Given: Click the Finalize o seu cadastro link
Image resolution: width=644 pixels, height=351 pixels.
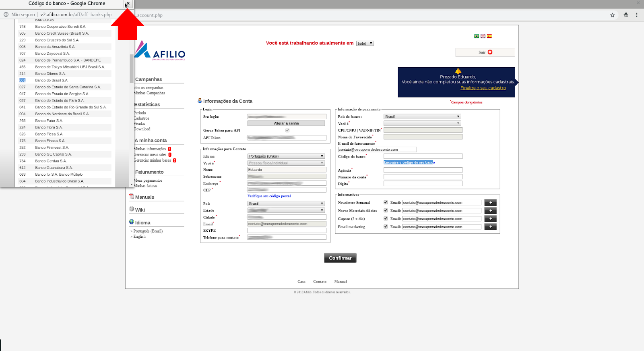Looking at the screenshot, I should (x=483, y=88).
